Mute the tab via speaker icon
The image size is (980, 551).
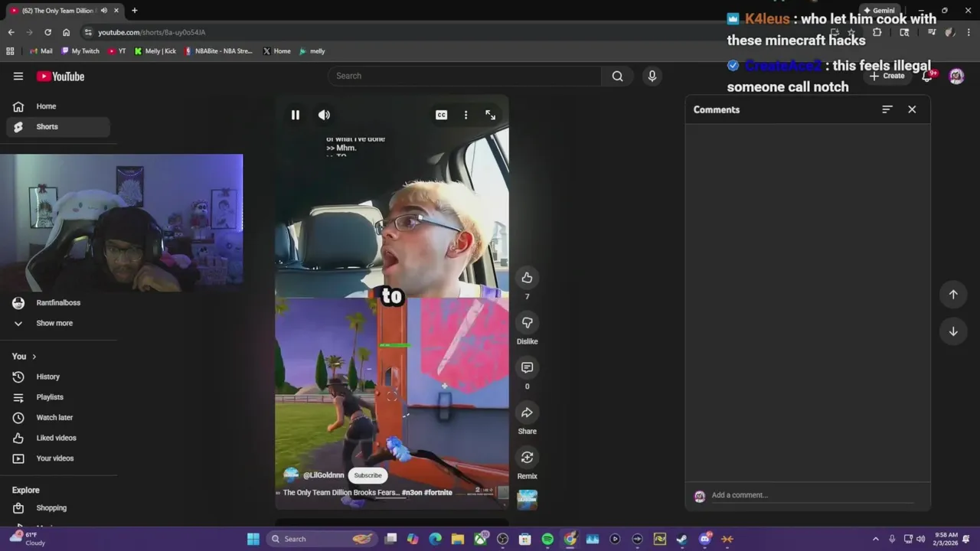click(104, 11)
